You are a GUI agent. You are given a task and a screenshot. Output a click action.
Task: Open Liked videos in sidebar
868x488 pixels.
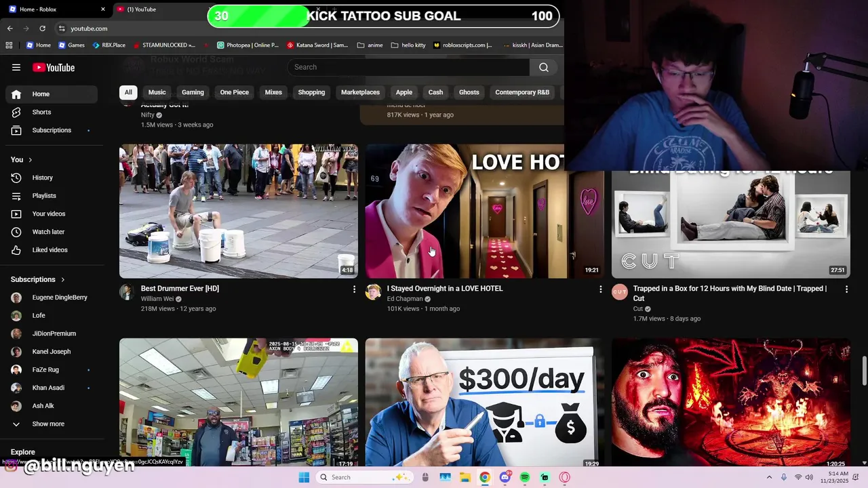pos(52,250)
